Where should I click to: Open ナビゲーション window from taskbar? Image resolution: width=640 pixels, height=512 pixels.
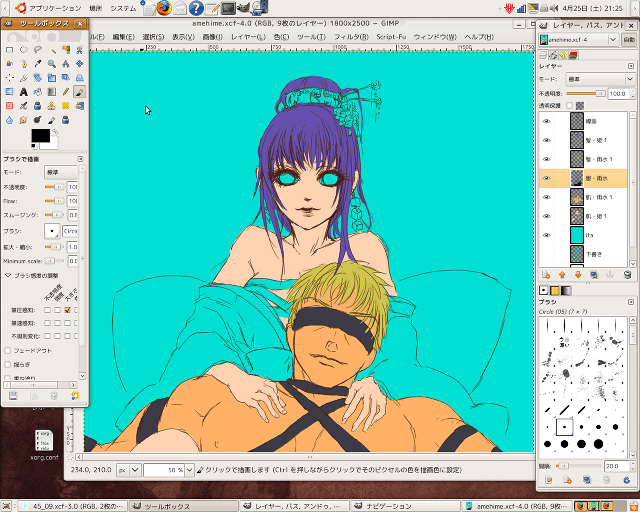pyautogui.click(x=406, y=506)
